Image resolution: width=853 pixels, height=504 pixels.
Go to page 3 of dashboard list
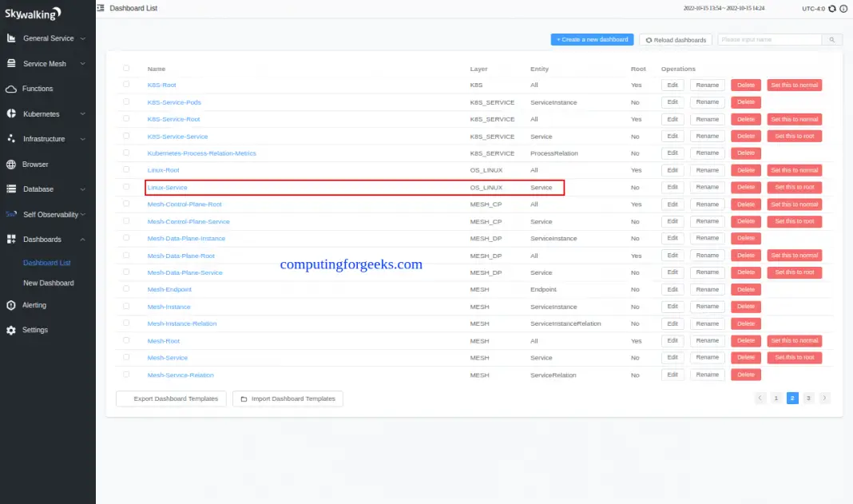pyautogui.click(x=807, y=398)
